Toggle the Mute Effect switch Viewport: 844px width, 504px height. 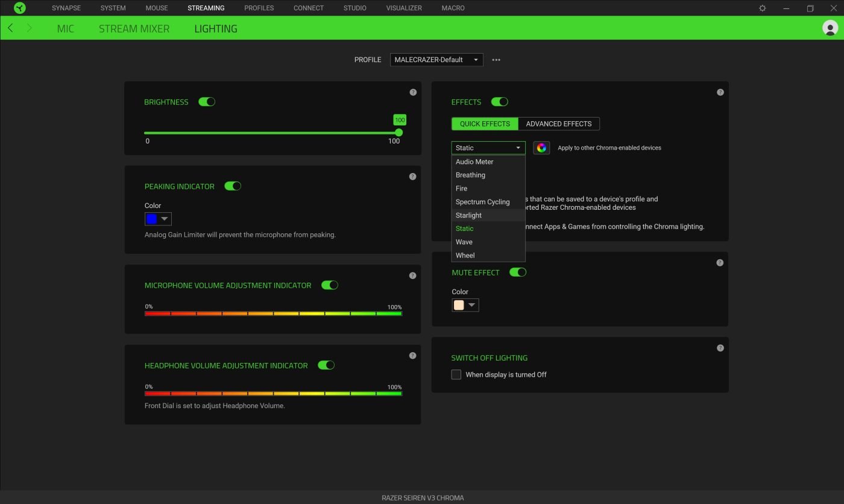click(518, 272)
